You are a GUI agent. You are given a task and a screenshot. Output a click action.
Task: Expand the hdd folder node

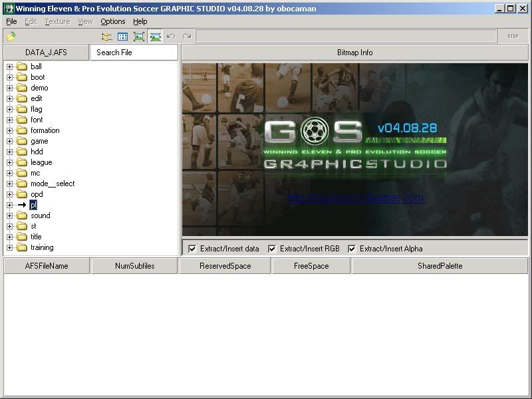click(9, 152)
